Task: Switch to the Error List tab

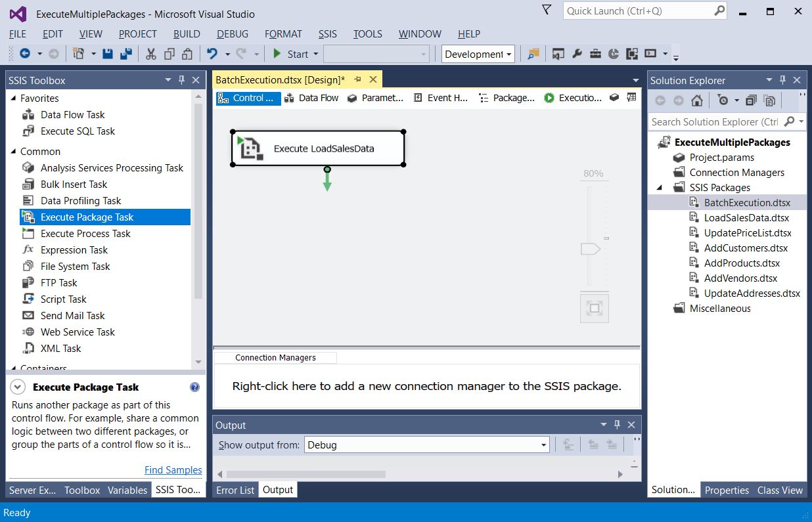Action: [x=235, y=490]
